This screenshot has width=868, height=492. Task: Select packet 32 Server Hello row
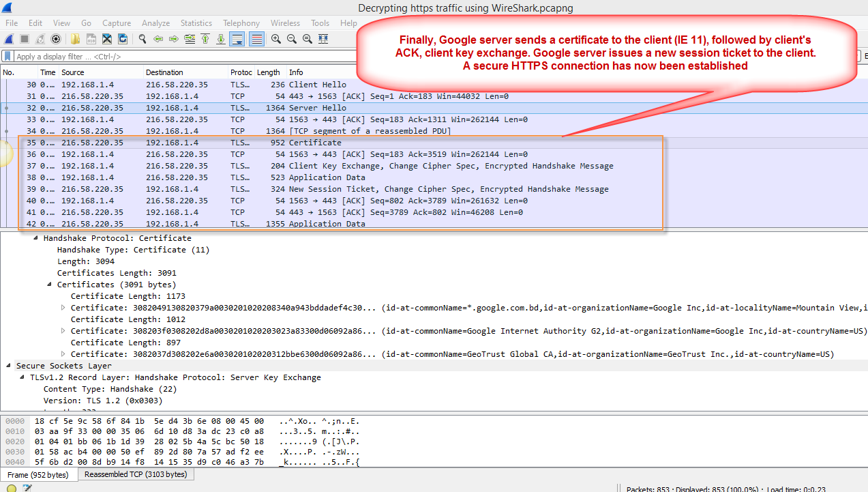coord(434,108)
